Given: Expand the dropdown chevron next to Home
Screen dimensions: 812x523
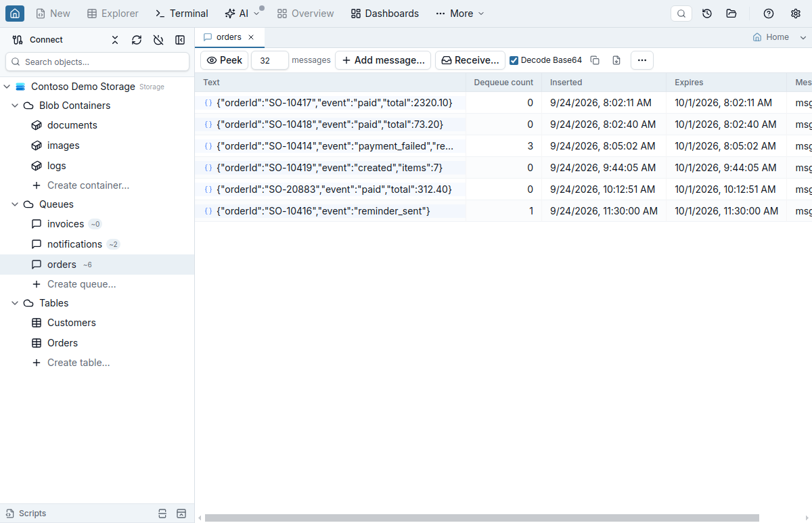Looking at the screenshot, I should point(803,37).
